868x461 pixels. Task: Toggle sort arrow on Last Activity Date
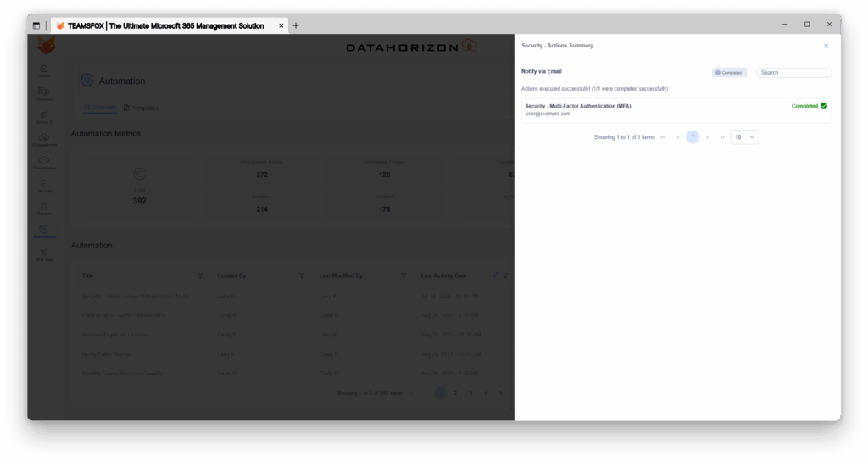point(495,275)
